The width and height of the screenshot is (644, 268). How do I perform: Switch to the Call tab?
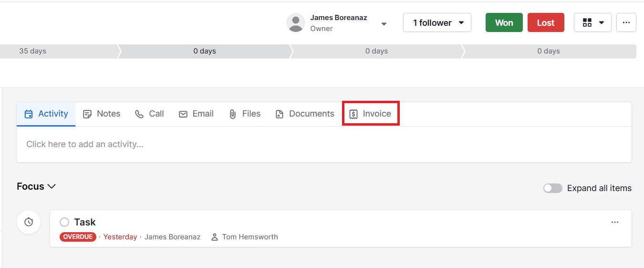point(149,114)
